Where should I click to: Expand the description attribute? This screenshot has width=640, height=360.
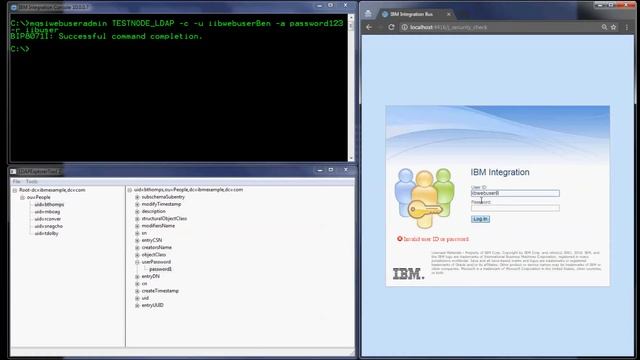[138, 211]
